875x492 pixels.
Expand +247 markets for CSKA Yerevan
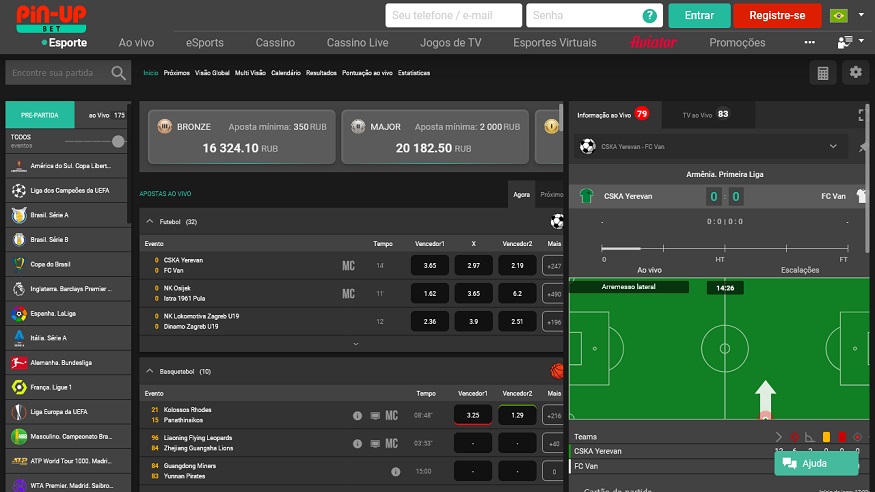(x=553, y=266)
